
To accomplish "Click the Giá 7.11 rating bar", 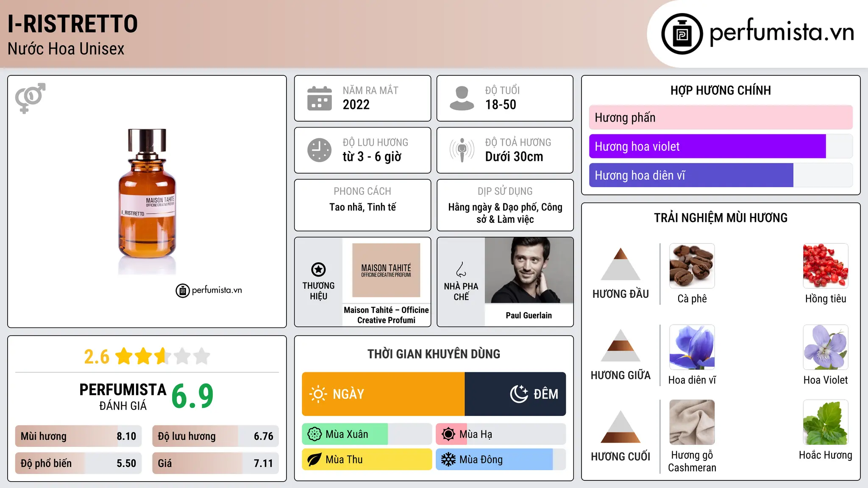I will [x=215, y=463].
